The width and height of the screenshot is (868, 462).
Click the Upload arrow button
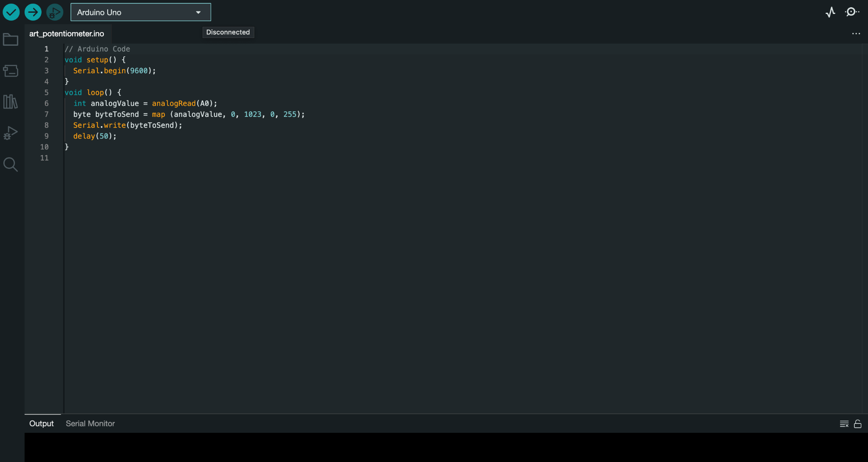point(33,12)
